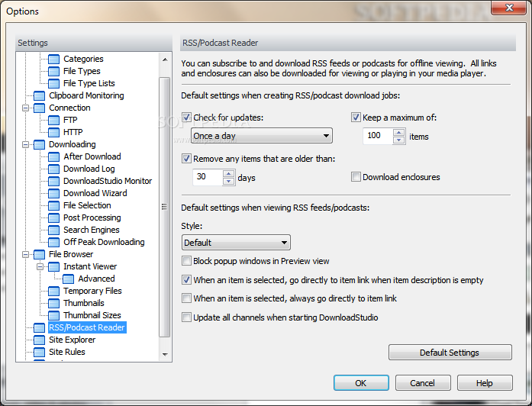The width and height of the screenshot is (532, 406).
Task: Click the Categories page icon in tree
Action: 53,59
